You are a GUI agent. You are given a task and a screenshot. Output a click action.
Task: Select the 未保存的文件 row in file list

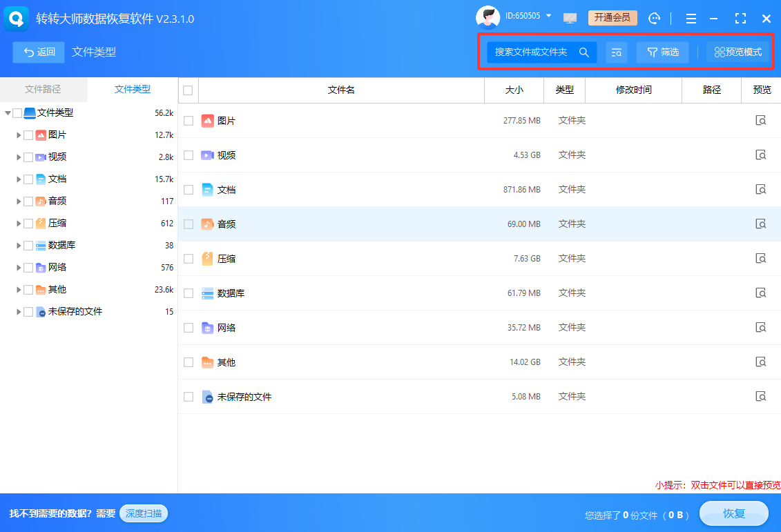point(480,397)
